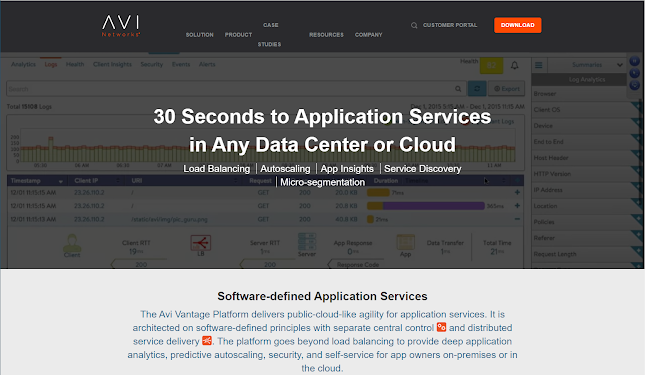Click the Load Balancing text

pyautogui.click(x=216, y=169)
